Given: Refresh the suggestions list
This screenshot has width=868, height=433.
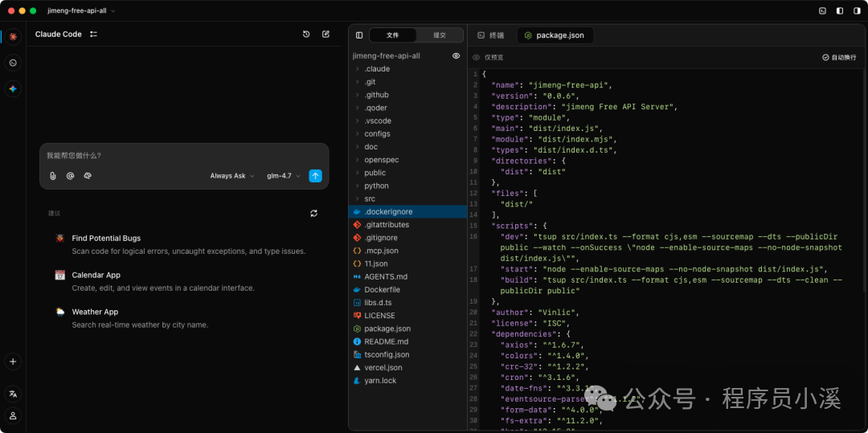Looking at the screenshot, I should [314, 213].
